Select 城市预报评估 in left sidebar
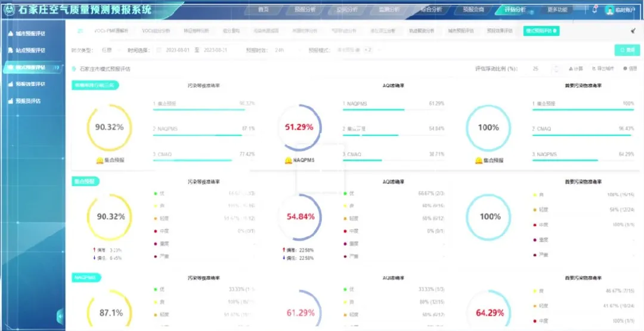This screenshot has height=331, width=644. pos(31,33)
